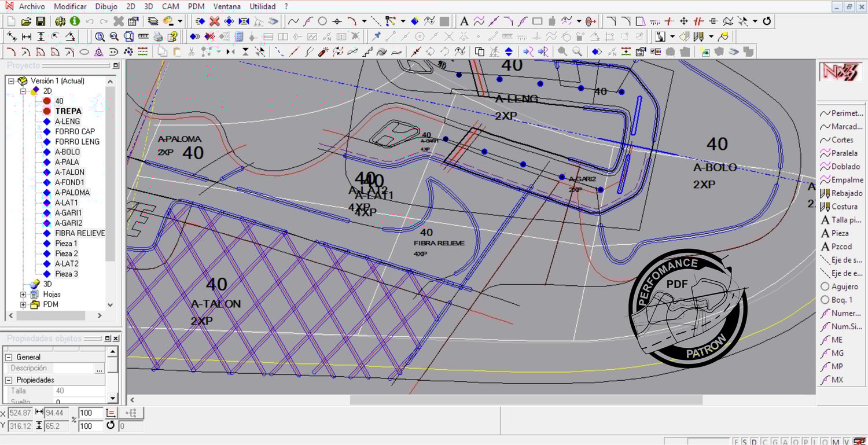Open the Archivo menu
This screenshot has width=868, height=445.
point(32,6)
